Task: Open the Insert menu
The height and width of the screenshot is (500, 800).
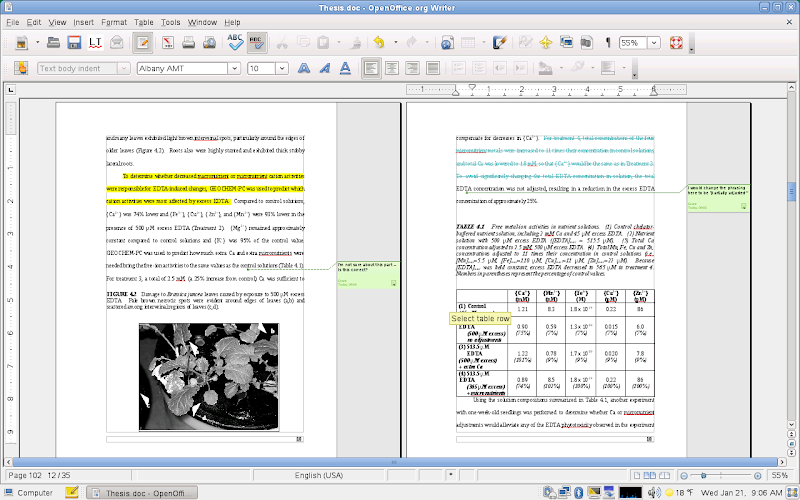Action: click(84, 22)
